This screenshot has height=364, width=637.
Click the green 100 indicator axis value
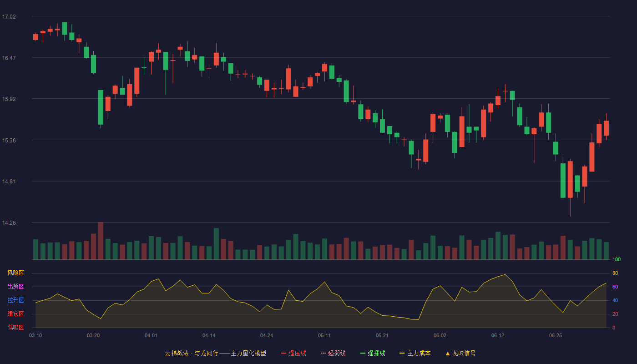coord(617,260)
